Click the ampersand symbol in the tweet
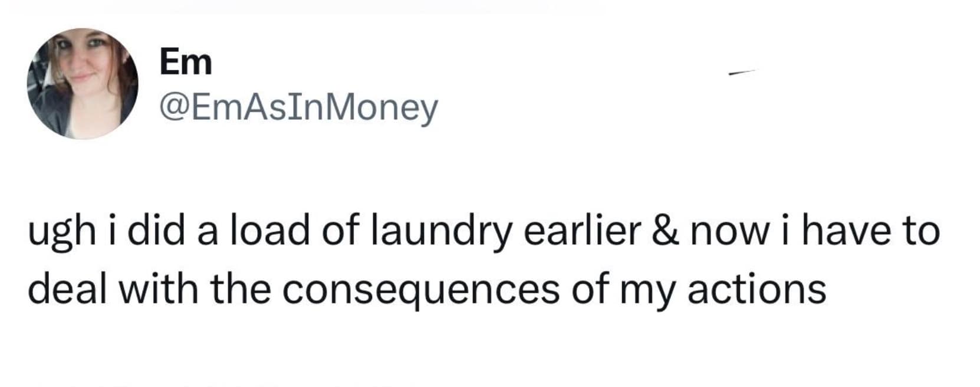The image size is (980, 387). pyautogui.click(x=665, y=230)
